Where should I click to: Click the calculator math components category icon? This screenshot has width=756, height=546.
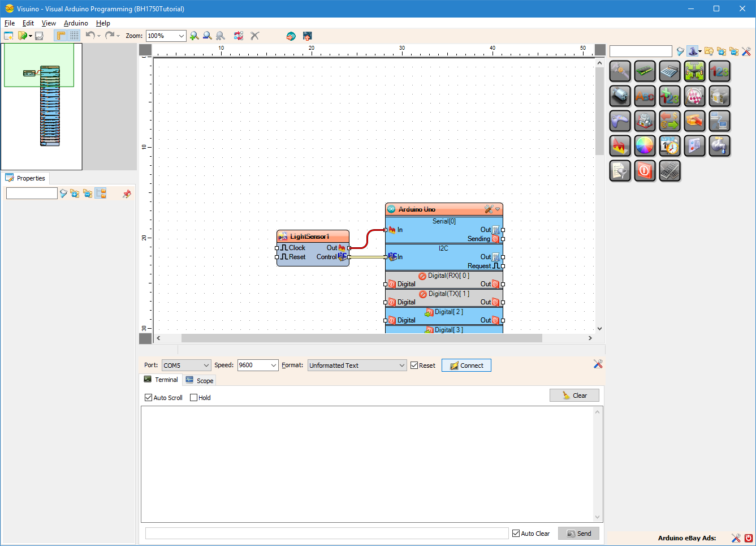click(x=669, y=71)
